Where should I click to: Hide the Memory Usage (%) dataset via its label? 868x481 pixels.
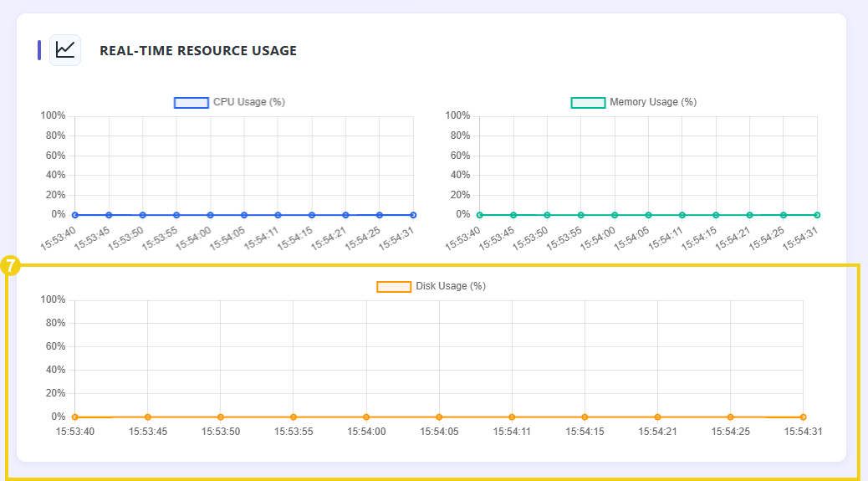(653, 102)
